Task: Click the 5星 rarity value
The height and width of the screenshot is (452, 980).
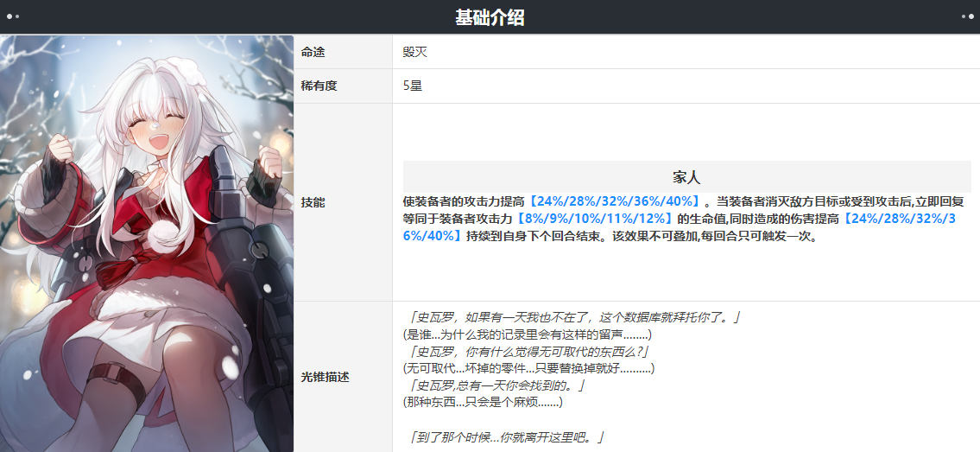Action: pyautogui.click(x=413, y=86)
